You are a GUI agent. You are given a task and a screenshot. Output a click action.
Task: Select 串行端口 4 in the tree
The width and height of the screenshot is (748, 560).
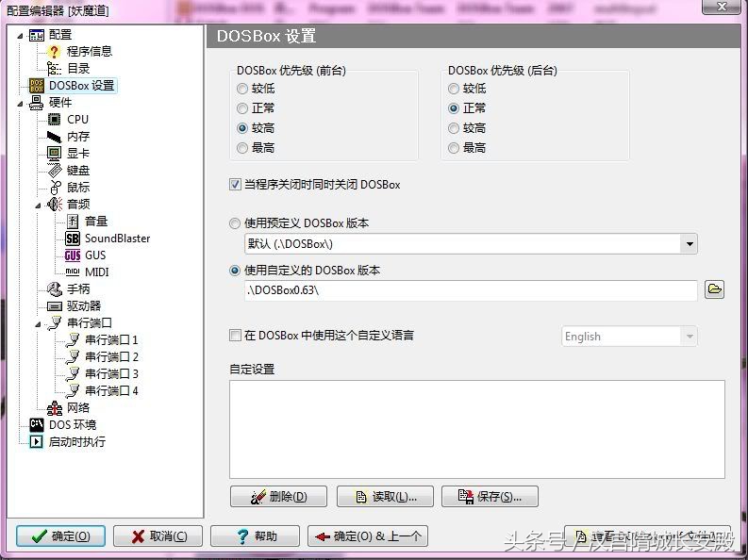[111, 391]
